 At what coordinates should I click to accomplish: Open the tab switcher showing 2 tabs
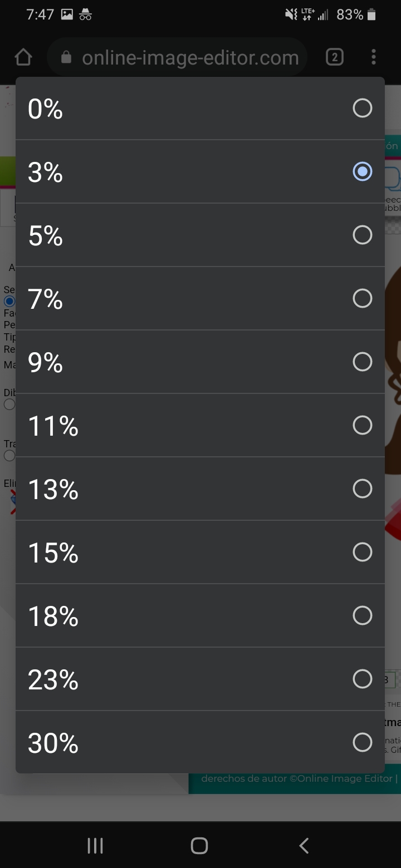pyautogui.click(x=334, y=57)
